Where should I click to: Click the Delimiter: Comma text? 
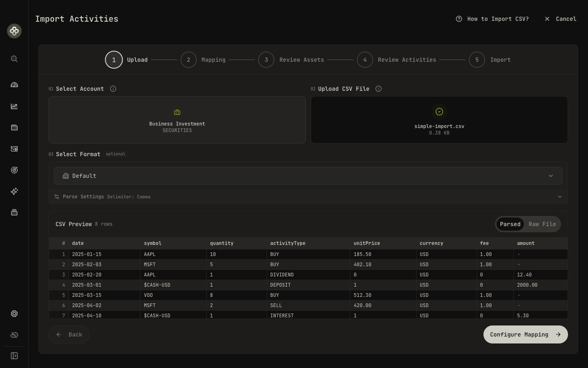pyautogui.click(x=129, y=197)
